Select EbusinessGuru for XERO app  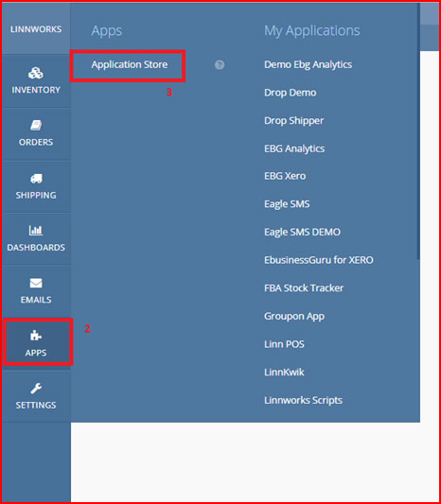coord(318,260)
